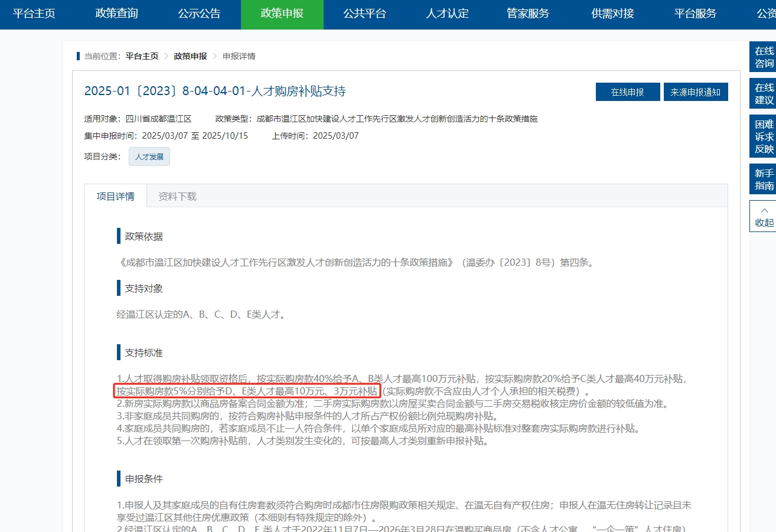This screenshot has height=532, width=776.
Task: Click the 在线申报 button
Action: coord(627,92)
